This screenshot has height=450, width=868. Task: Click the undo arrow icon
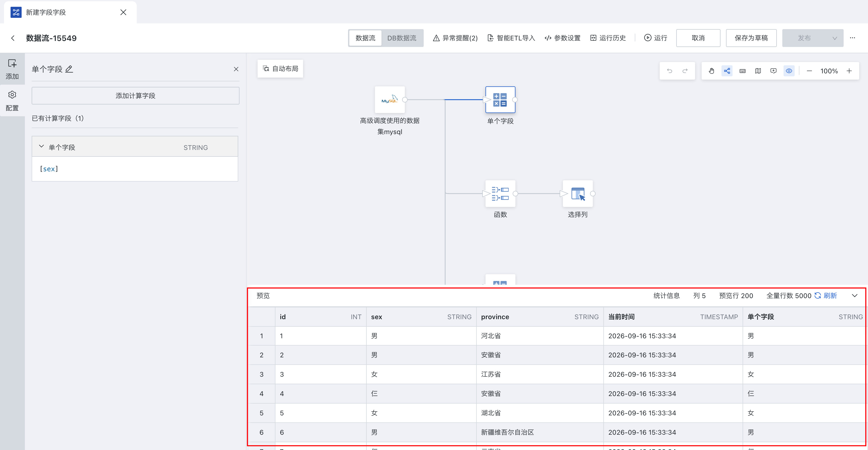click(x=669, y=71)
